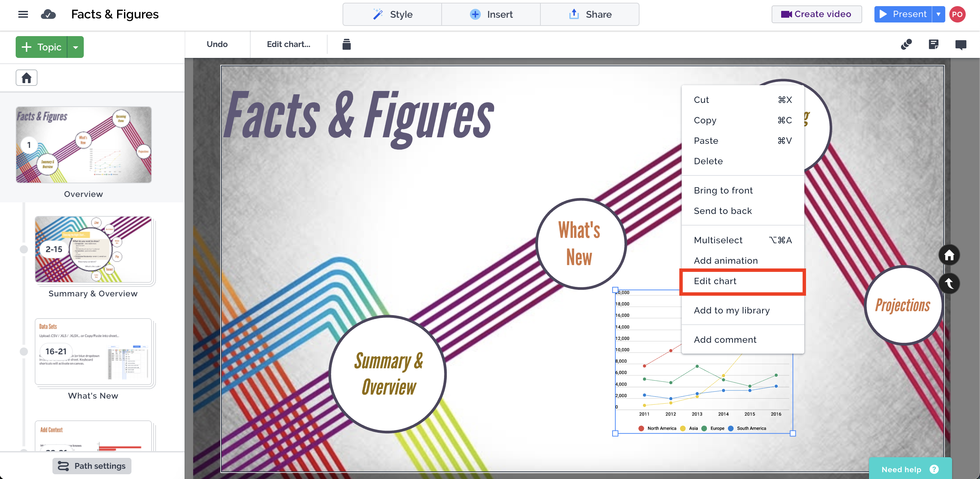Click the home overview icon in sidebar

click(x=26, y=78)
